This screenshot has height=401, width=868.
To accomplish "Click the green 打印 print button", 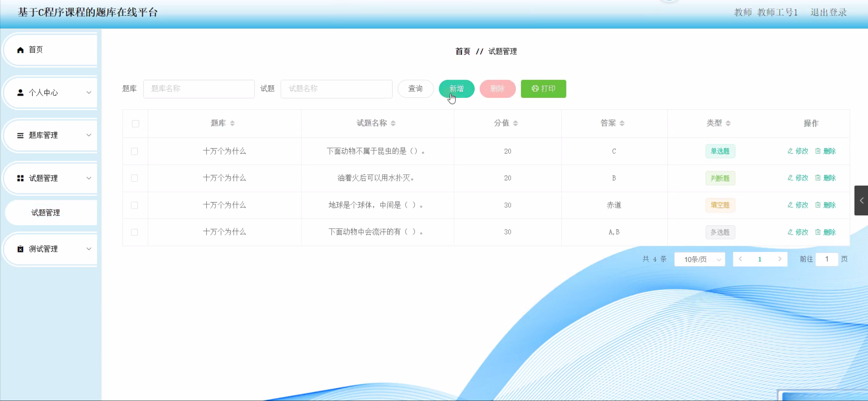I will [543, 89].
